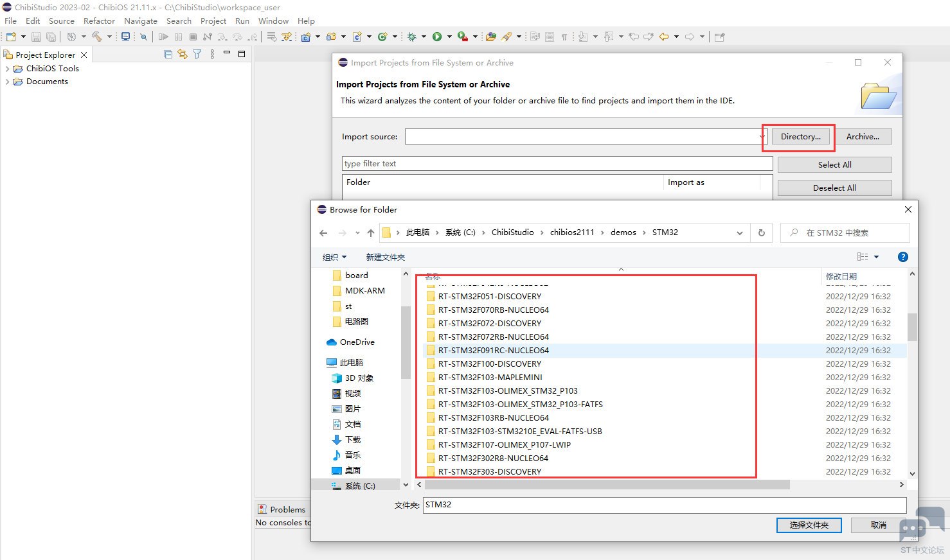The width and height of the screenshot is (950, 560).
Task: Click the hammer Build icon in the toolbar
Action: pos(96,37)
